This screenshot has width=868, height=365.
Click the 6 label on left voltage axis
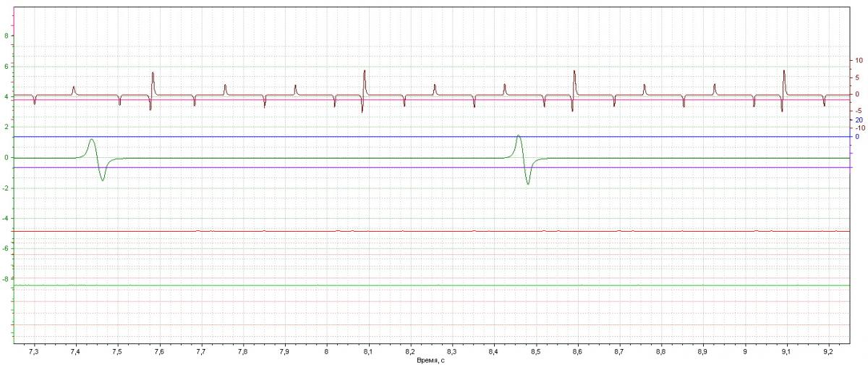6,66
